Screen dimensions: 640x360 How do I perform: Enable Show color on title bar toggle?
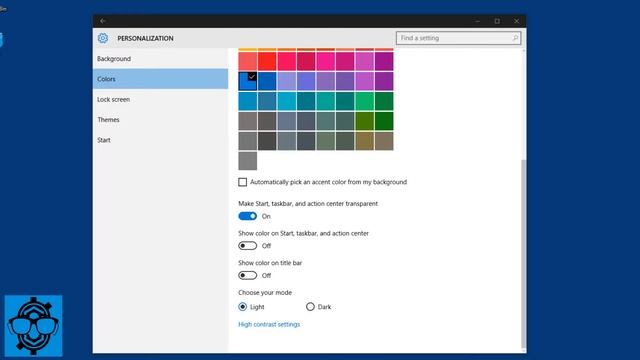pos(248,276)
